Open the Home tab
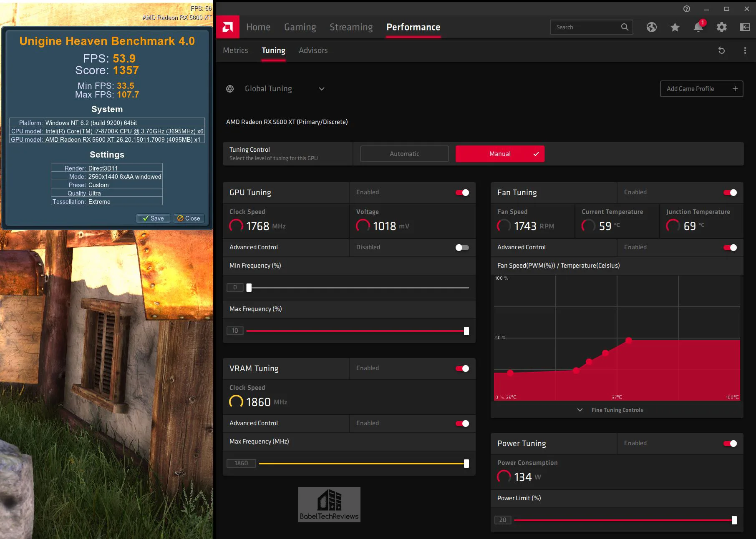This screenshot has width=756, height=539. tap(258, 27)
